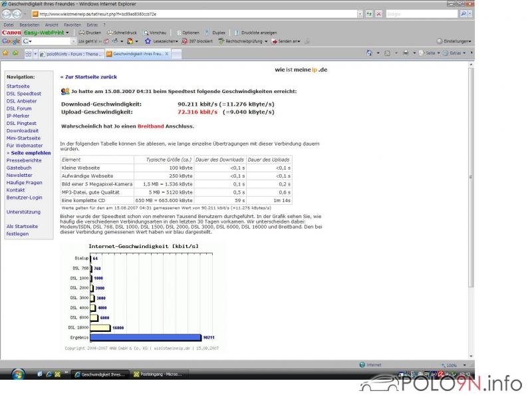Viewport: 532px width, 399px height.
Task: Open the Datei menu
Action: [9, 25]
